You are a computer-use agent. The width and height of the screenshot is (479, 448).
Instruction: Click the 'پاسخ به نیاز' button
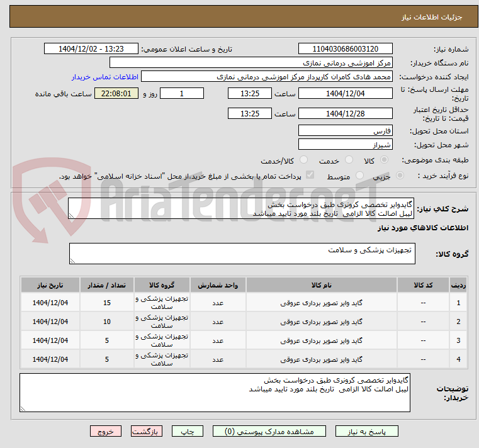tap(366, 431)
